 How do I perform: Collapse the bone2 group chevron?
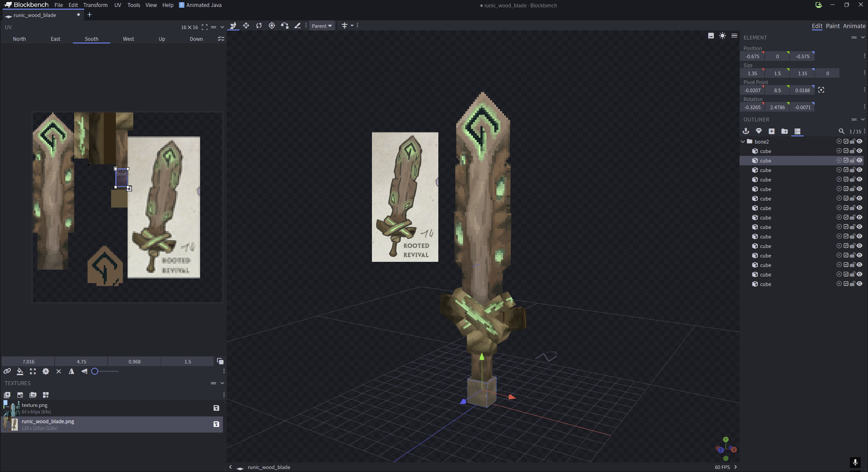[x=743, y=142]
